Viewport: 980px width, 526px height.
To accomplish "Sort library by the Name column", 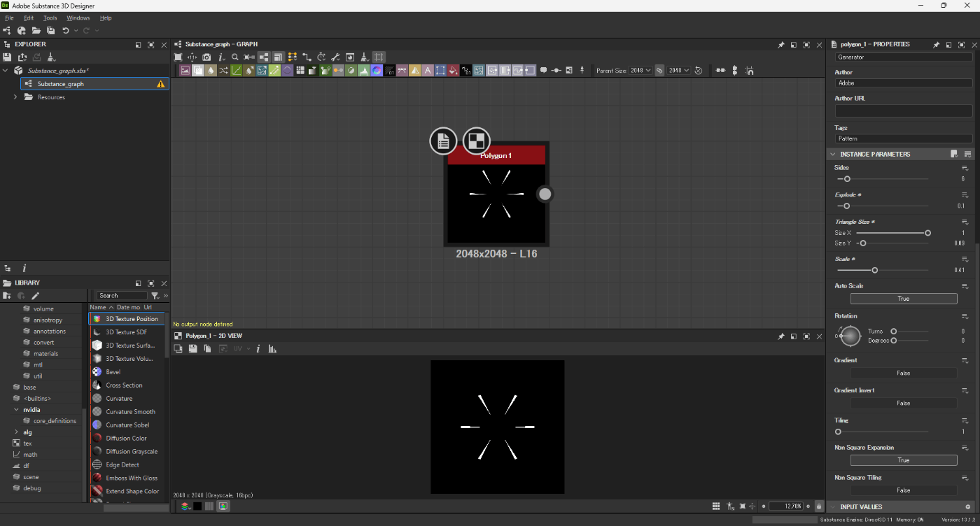I will tap(98, 307).
